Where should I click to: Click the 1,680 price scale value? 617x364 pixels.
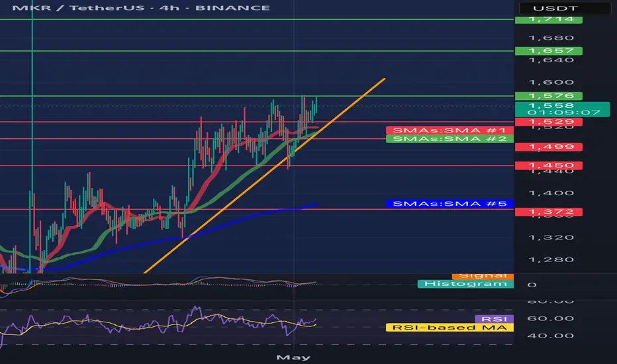tap(551, 38)
